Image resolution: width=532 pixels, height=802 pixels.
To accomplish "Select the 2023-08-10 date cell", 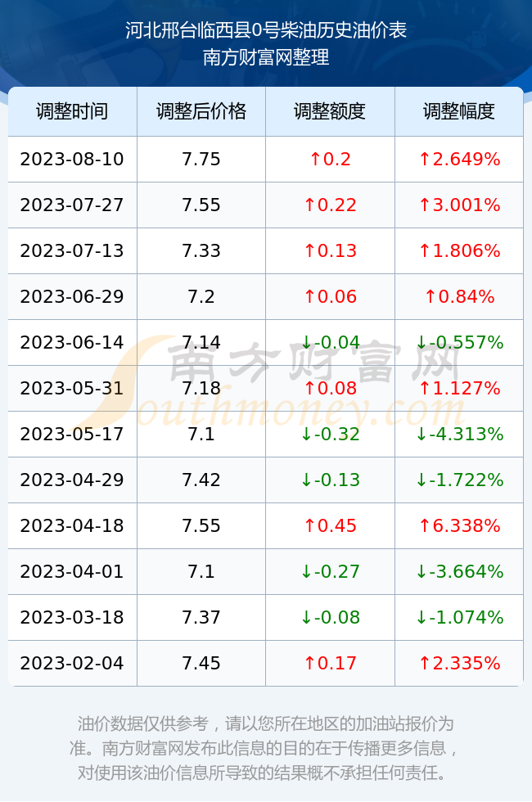I will 72,159.
